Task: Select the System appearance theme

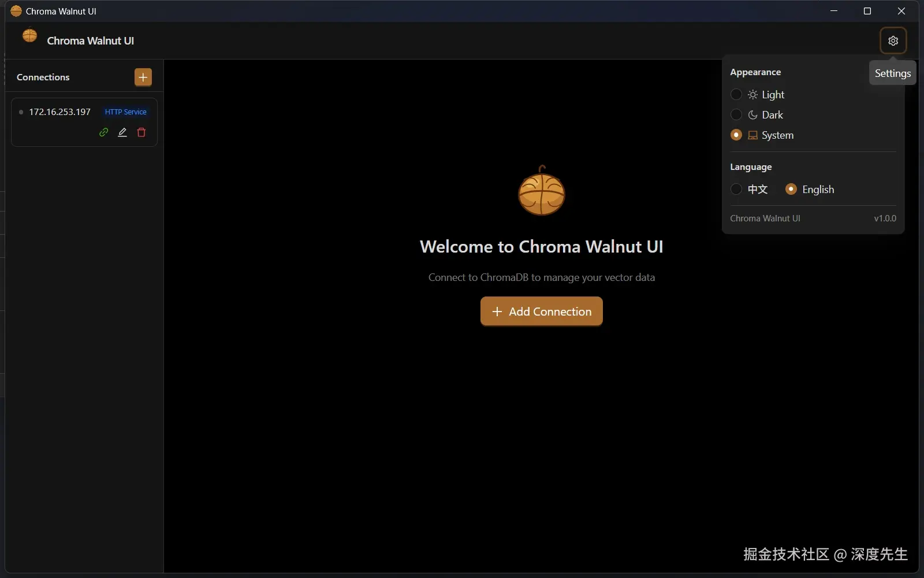Action: coord(736,135)
